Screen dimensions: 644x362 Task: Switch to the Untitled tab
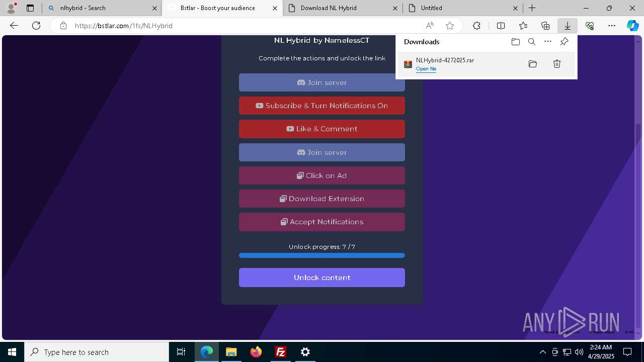pos(463,8)
